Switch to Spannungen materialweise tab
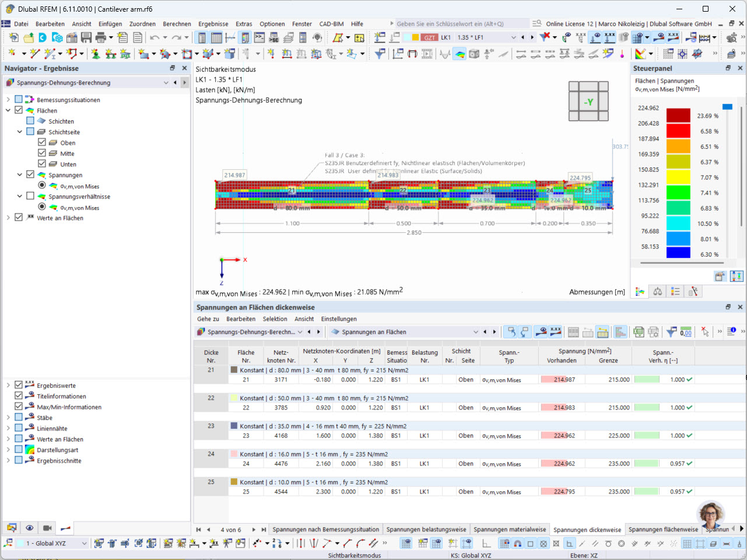The height and width of the screenshot is (560, 747). click(510, 530)
